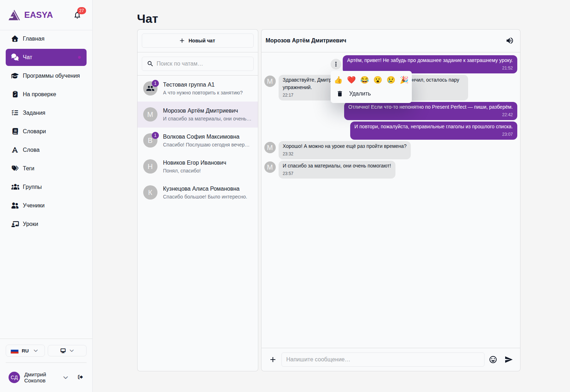React with the thumbs up emoji
This screenshot has height=392, width=570.
click(338, 80)
